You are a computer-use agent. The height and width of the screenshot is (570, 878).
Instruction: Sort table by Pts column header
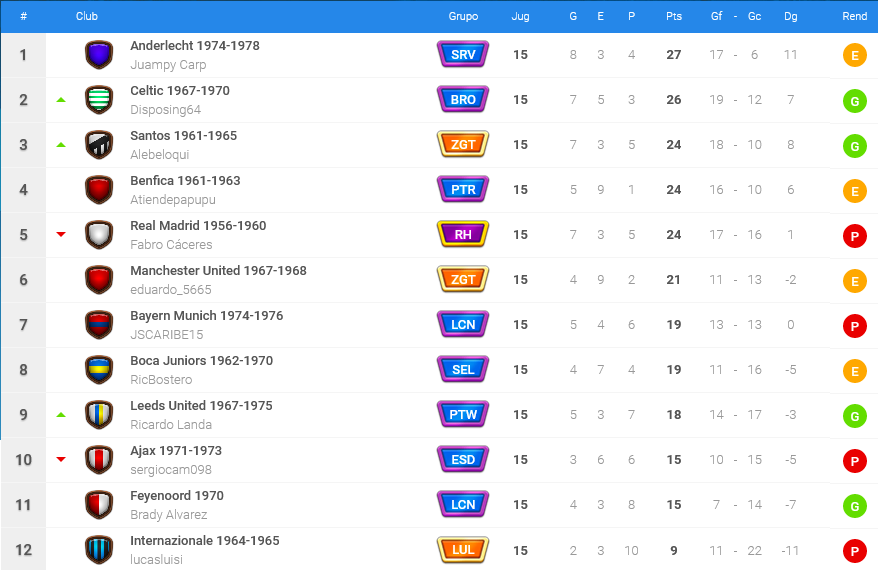(x=674, y=16)
